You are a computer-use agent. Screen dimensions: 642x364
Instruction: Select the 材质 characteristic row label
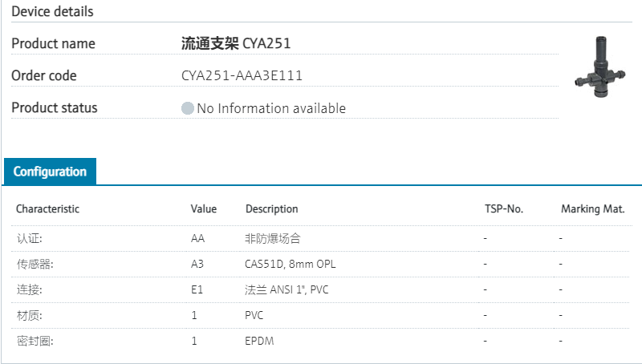[x=30, y=315]
